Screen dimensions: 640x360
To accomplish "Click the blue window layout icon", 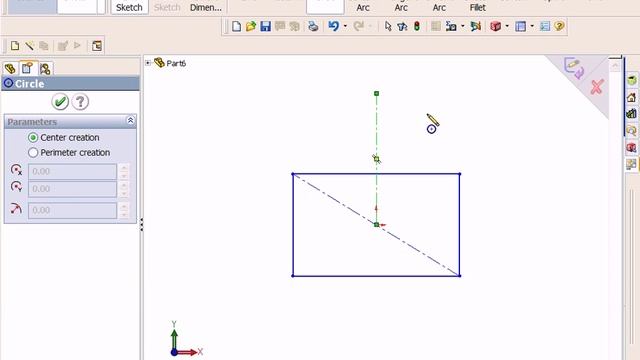I will (520, 27).
